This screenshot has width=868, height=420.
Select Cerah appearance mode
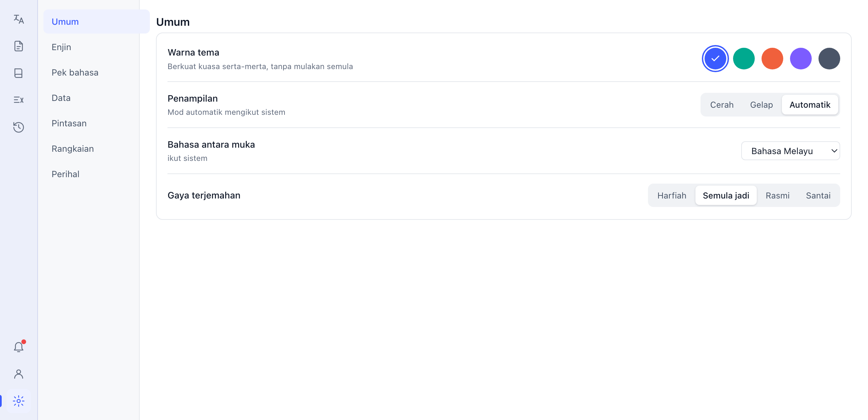(x=722, y=105)
